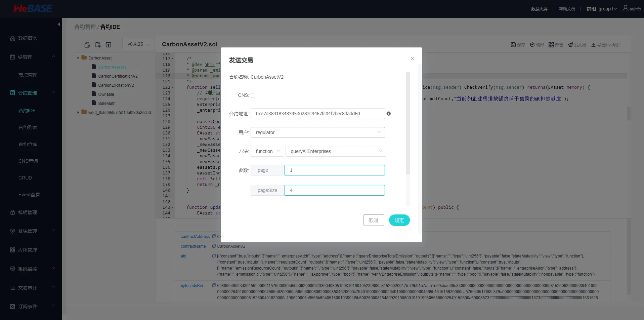Click the 交易审计 chart icon
644x320 pixels.
[12, 288]
